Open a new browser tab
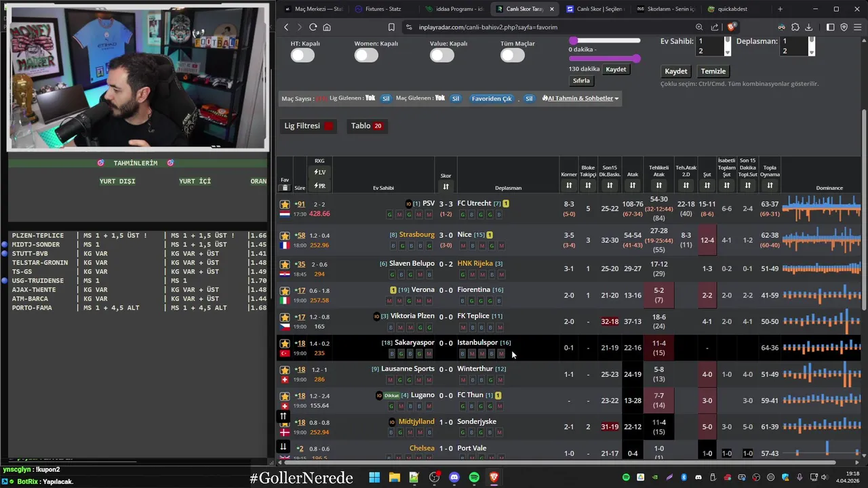 click(780, 9)
